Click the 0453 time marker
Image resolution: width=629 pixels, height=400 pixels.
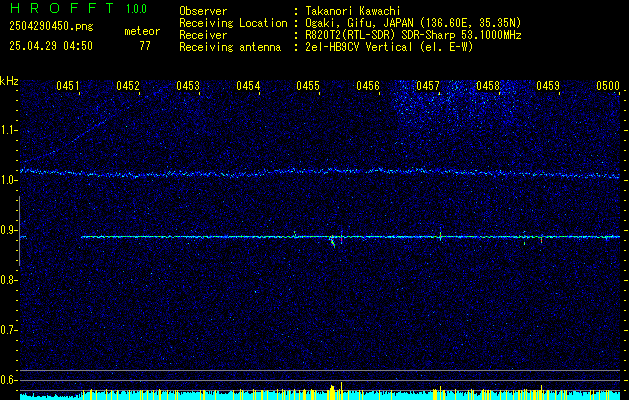[x=188, y=86]
